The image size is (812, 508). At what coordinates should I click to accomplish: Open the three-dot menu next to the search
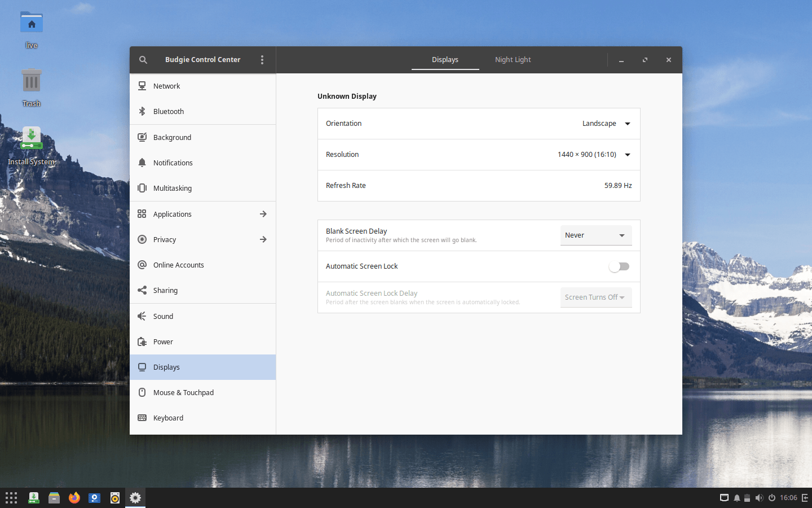pos(262,59)
